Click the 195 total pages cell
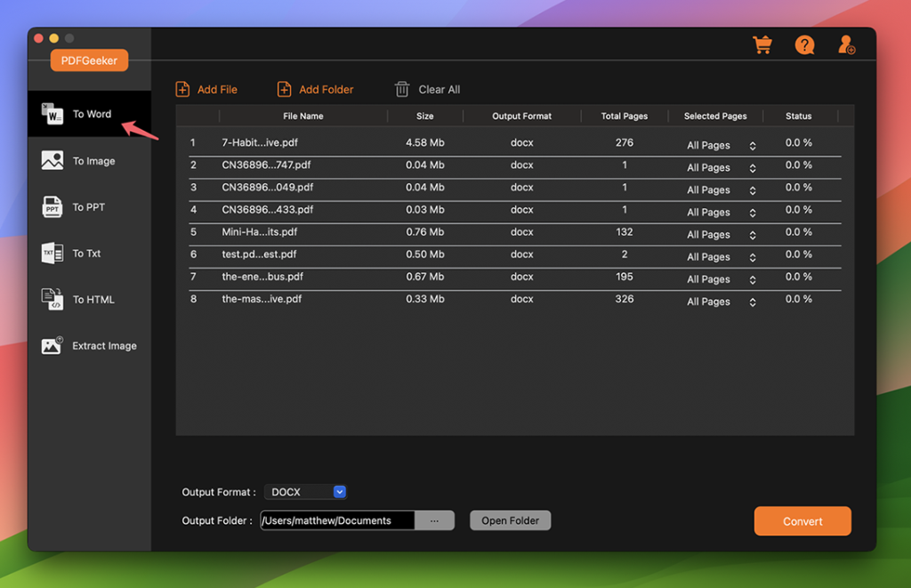911x588 pixels. 624,277
